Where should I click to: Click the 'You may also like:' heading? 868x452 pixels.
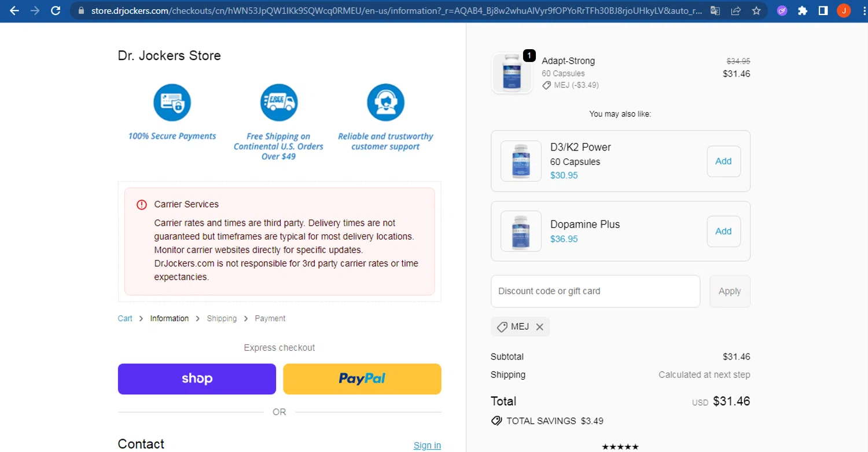click(620, 114)
